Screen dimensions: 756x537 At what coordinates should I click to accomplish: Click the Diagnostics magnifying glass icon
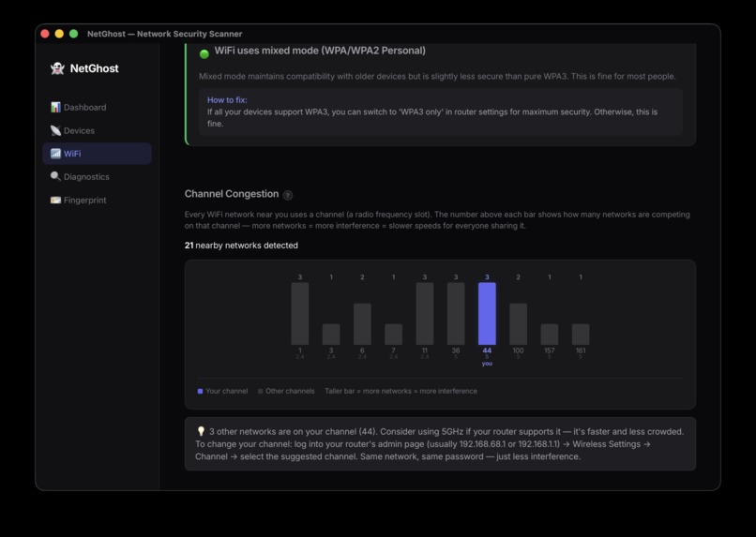point(55,176)
